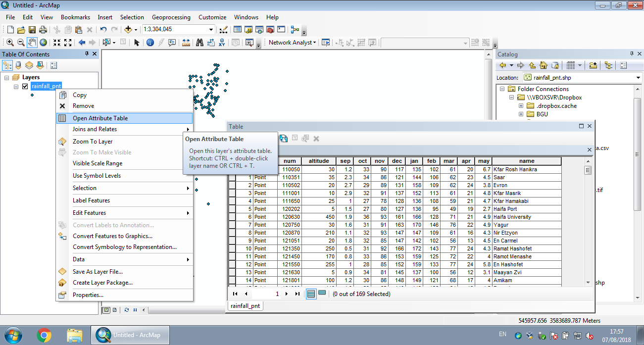644x345 pixels.
Task: Open the Geoprocessing menu
Action: pos(171,17)
